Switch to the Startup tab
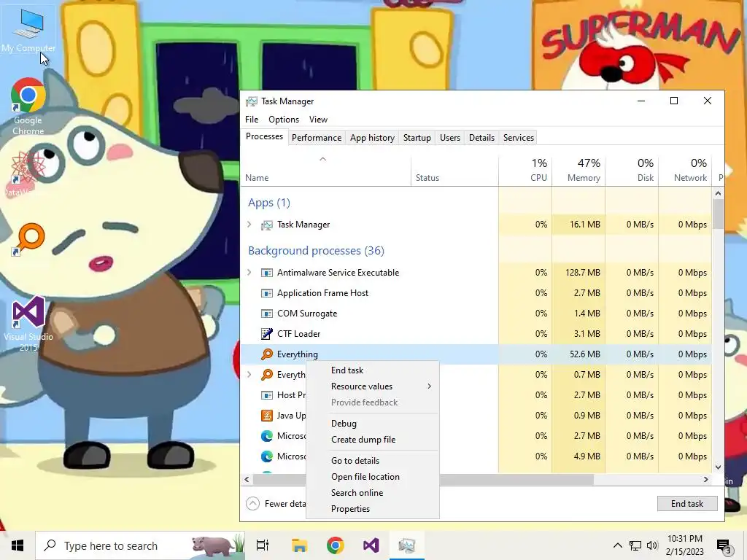Screen dimensions: 747x560 417,138
